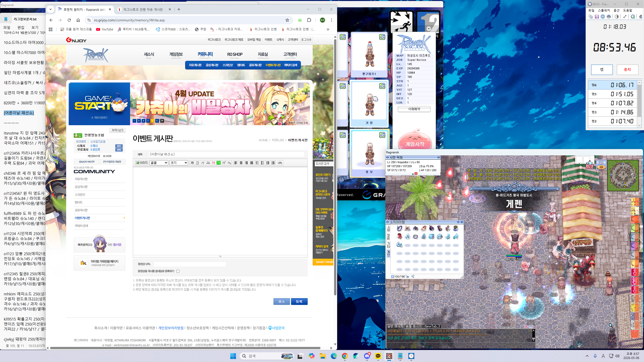Open the YouTube bookmark

(x=105, y=29)
